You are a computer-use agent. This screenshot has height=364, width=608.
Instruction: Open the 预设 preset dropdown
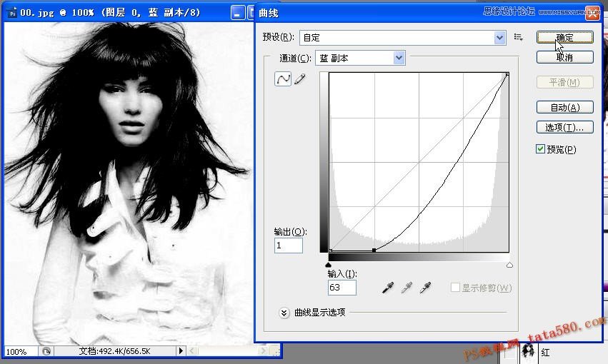pos(402,38)
